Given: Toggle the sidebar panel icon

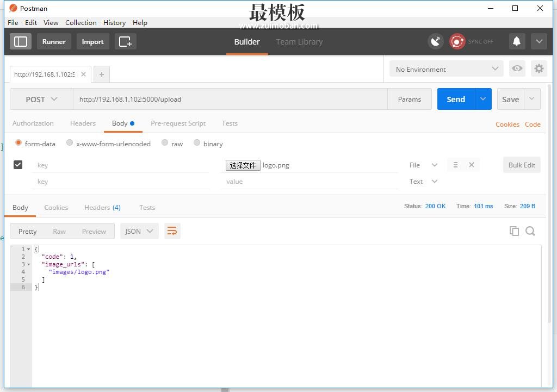Looking at the screenshot, I should pyautogui.click(x=20, y=41).
